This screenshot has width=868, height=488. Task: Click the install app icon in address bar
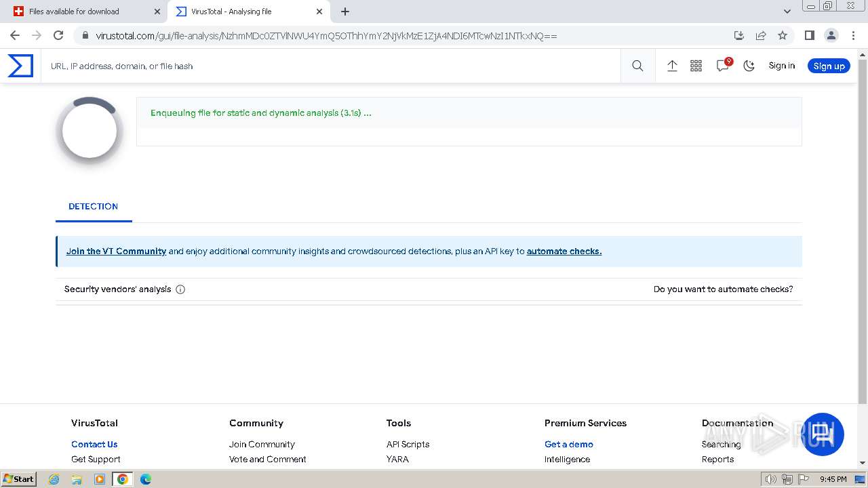(739, 35)
